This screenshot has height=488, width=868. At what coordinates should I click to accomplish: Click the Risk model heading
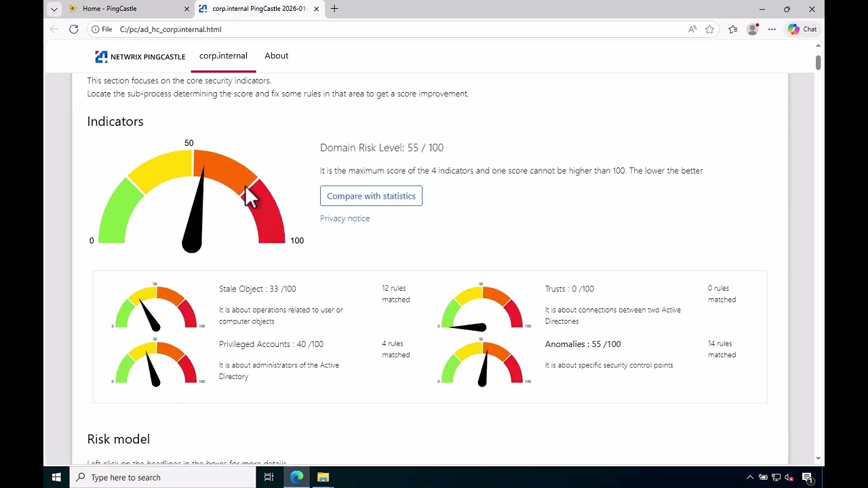119,439
